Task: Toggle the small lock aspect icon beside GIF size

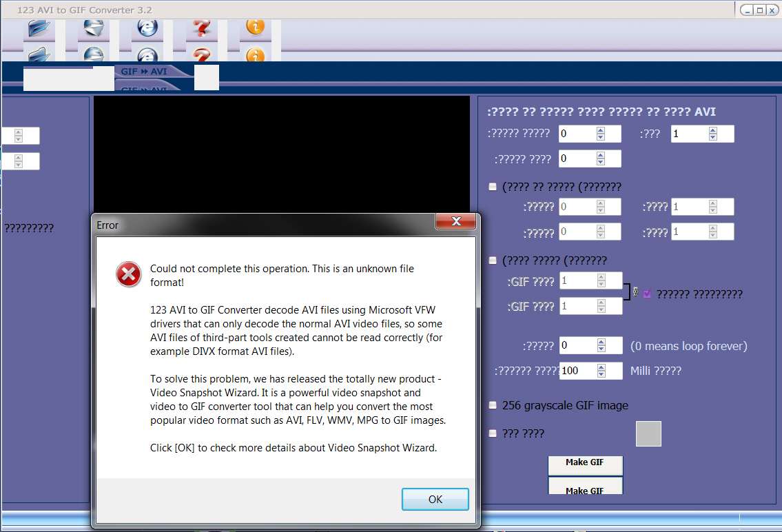Action: click(x=635, y=292)
